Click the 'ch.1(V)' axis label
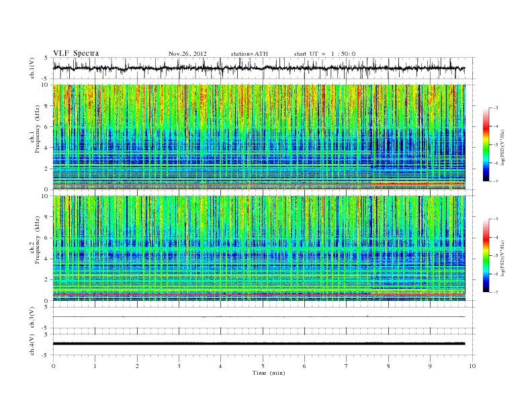 (x=32, y=67)
